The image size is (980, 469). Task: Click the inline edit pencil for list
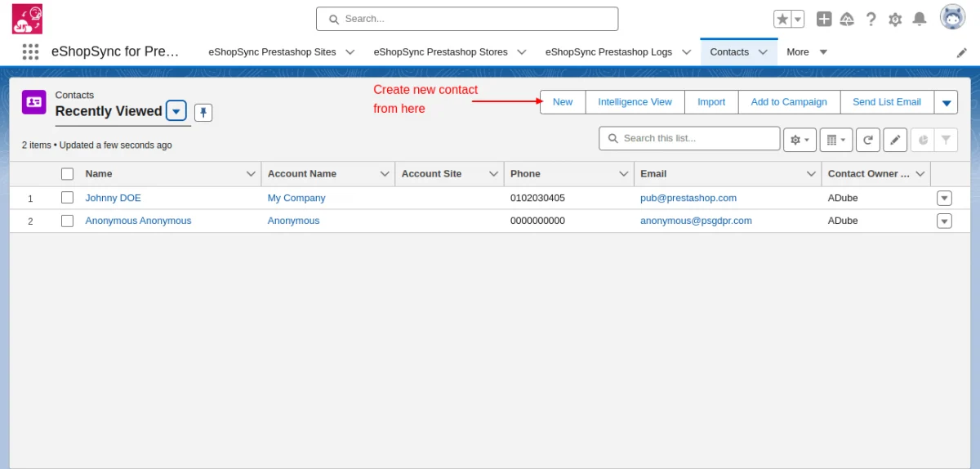(x=895, y=140)
